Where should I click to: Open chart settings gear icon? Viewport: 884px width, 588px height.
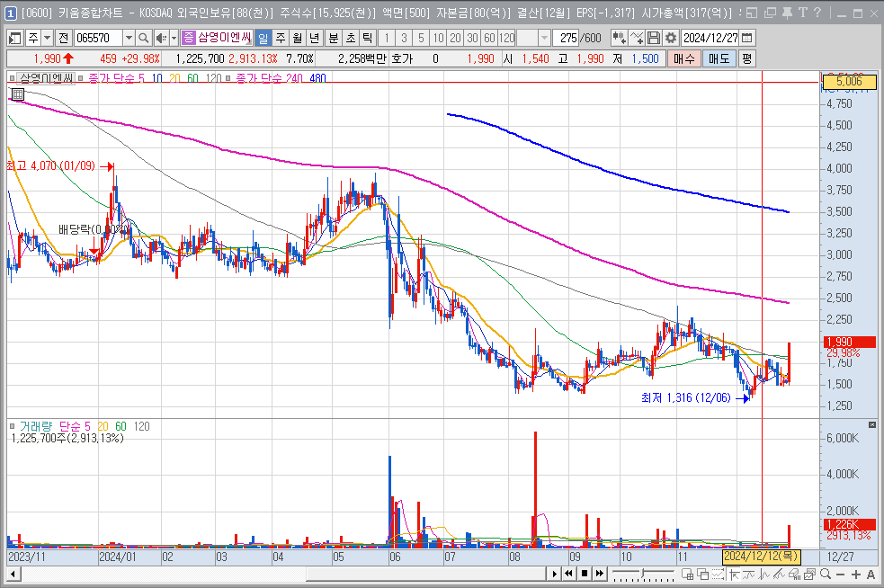coord(670,38)
